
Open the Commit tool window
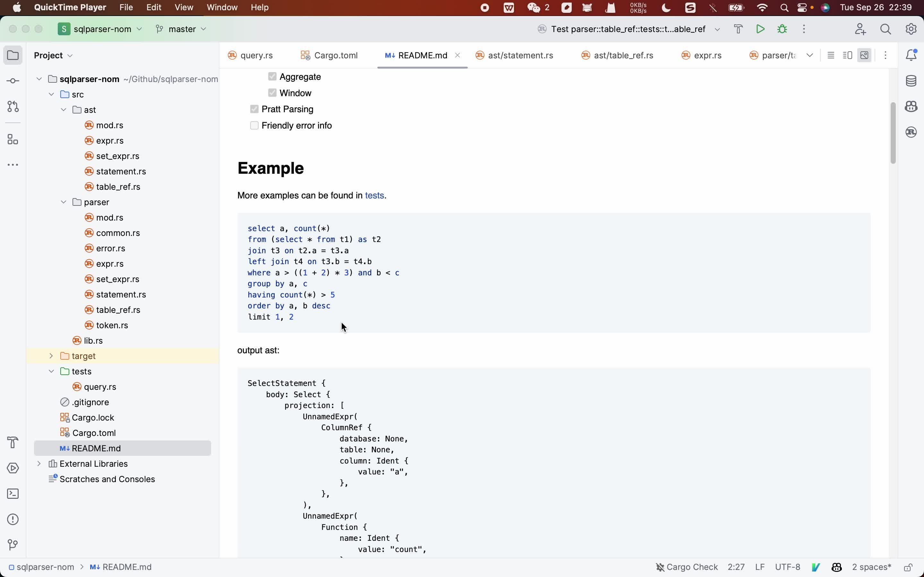[x=13, y=81]
